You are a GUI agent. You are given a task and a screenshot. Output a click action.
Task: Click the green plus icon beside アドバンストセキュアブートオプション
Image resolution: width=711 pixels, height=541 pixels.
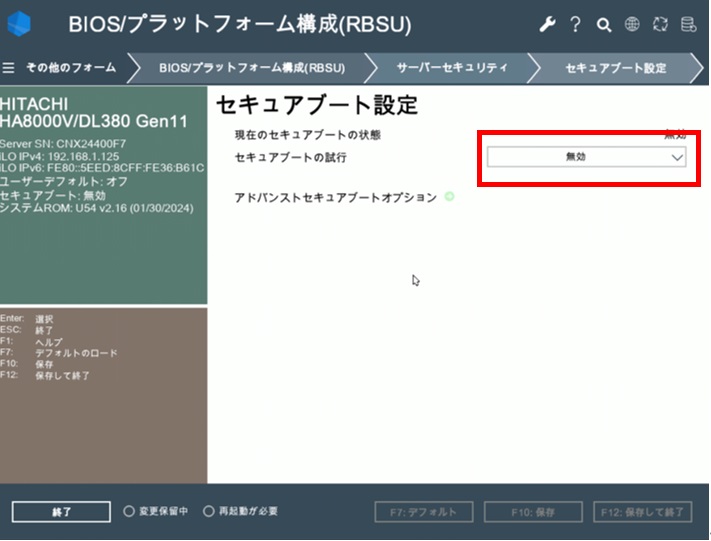(449, 197)
